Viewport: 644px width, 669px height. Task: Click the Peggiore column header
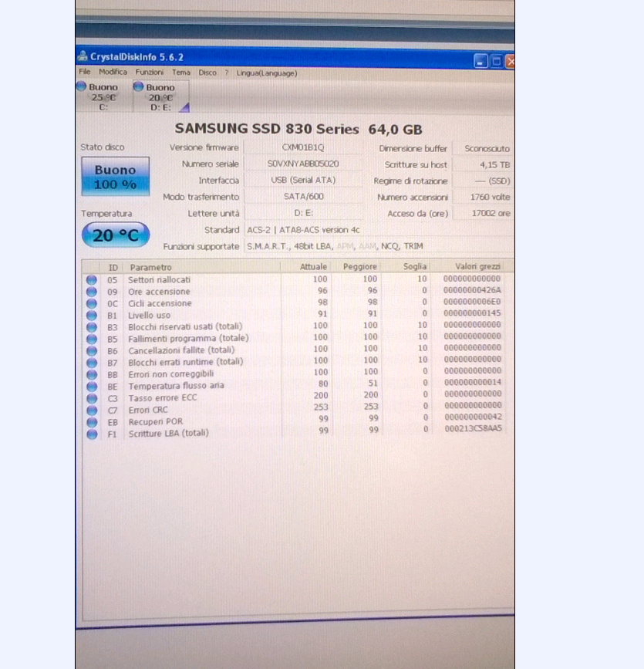tap(356, 267)
